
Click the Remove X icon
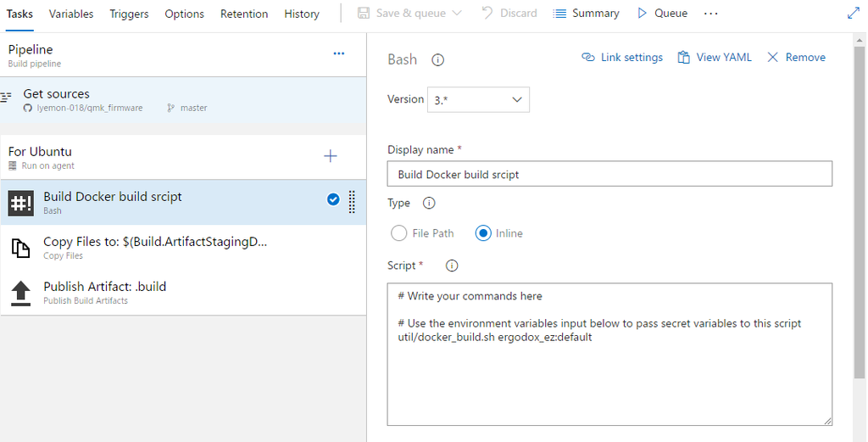[x=773, y=58]
